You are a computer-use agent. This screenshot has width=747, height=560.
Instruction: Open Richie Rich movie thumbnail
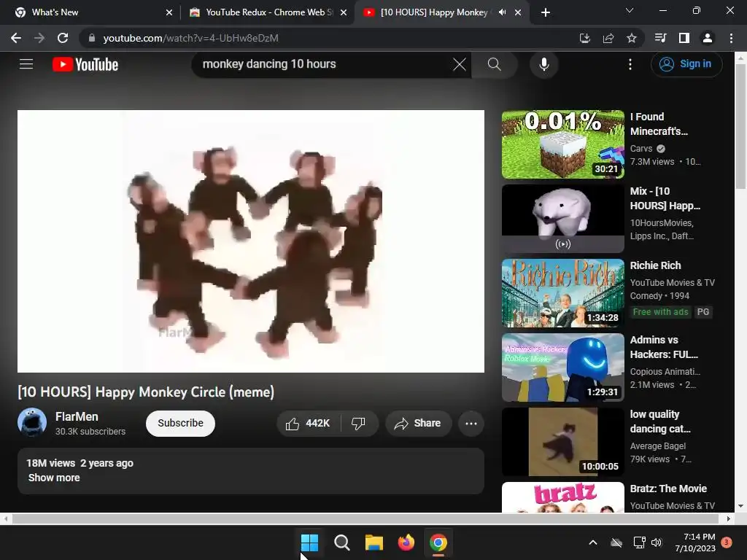[562, 293]
